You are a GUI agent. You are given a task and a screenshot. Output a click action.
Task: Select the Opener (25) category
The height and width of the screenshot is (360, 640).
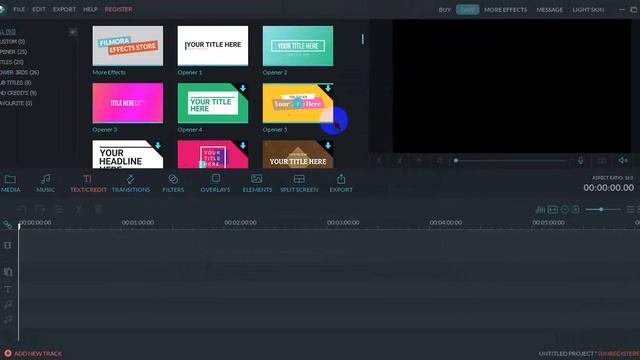coord(13,52)
